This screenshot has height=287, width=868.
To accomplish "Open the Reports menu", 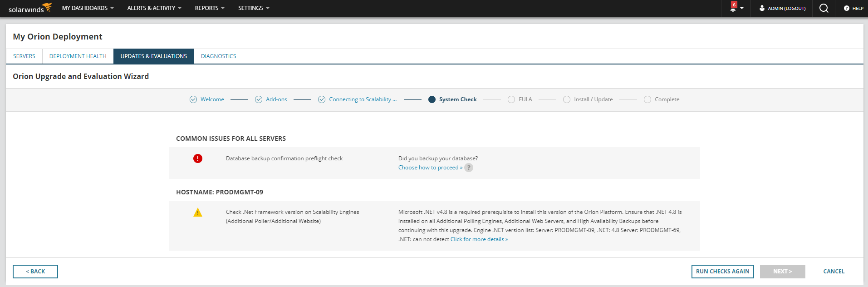I will tap(210, 8).
